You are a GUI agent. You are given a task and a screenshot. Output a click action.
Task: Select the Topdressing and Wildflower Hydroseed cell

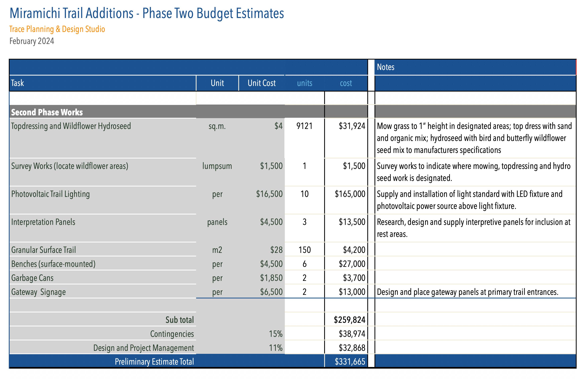point(71,126)
